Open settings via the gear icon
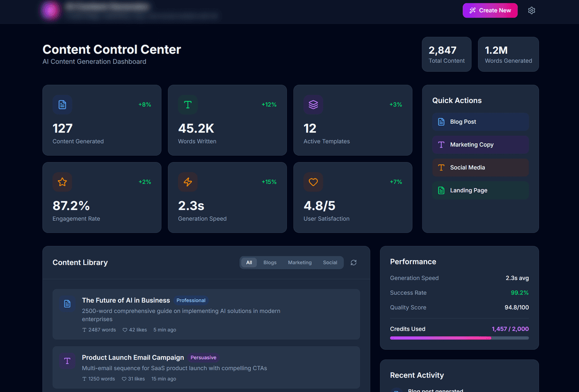 [x=531, y=10]
